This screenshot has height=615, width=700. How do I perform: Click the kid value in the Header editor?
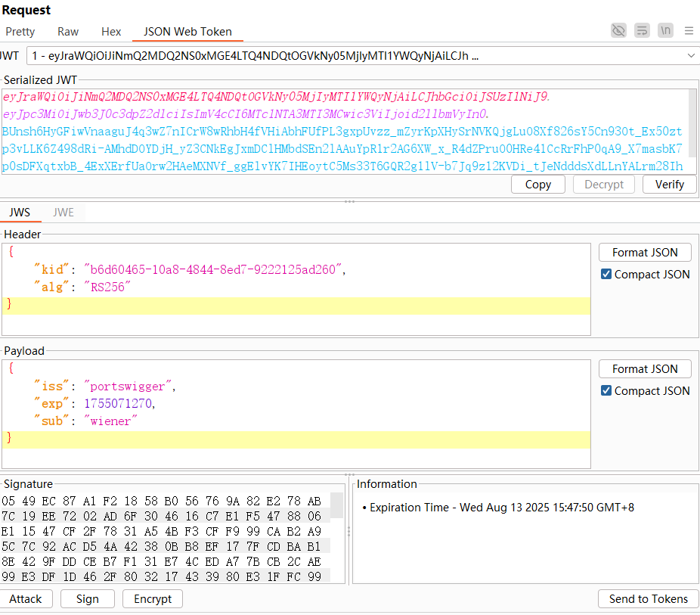pyautogui.click(x=213, y=270)
